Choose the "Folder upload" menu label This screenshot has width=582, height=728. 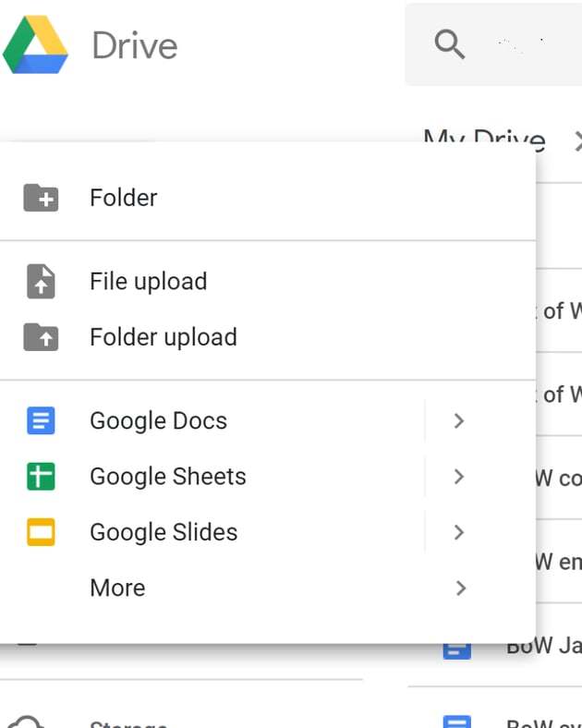163,337
